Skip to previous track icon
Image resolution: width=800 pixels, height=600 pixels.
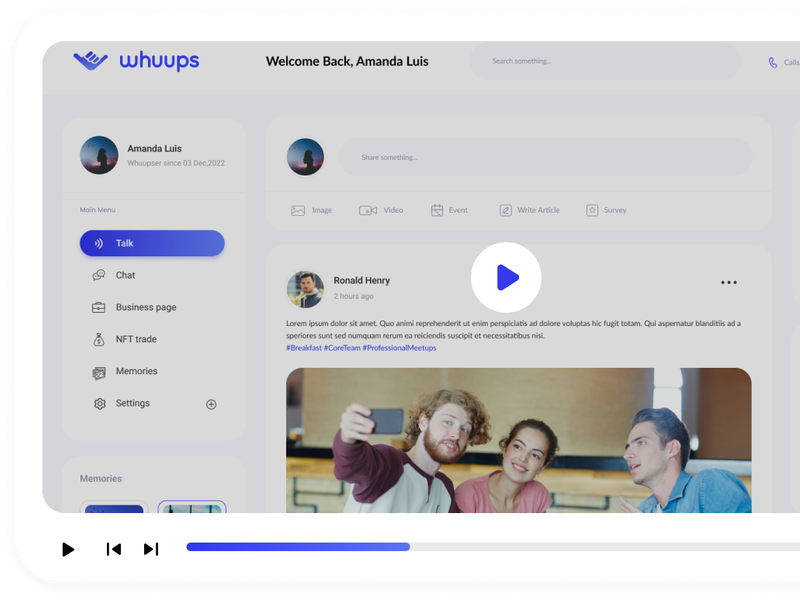click(114, 549)
